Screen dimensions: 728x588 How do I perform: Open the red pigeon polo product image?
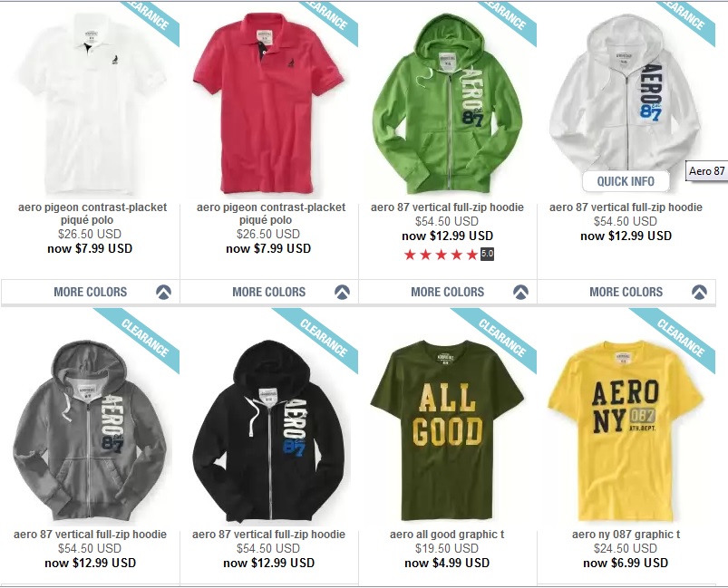point(268,103)
